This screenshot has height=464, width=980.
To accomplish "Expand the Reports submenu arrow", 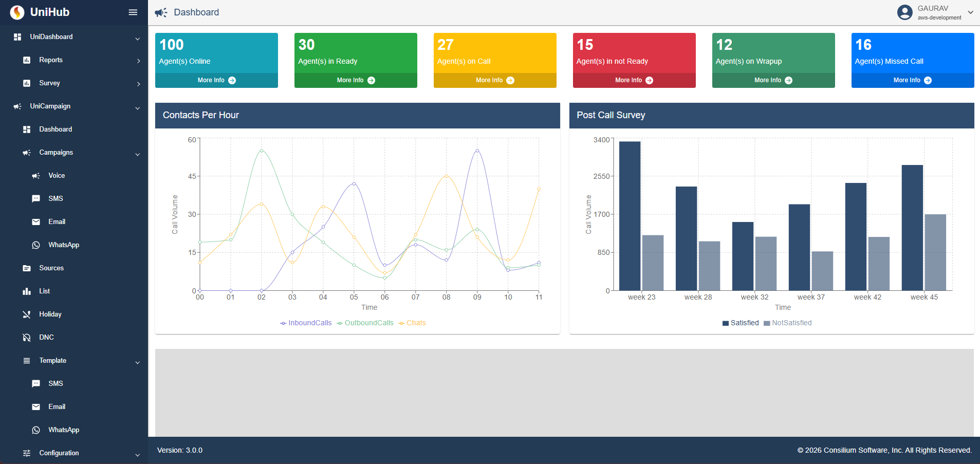I will click(x=138, y=61).
